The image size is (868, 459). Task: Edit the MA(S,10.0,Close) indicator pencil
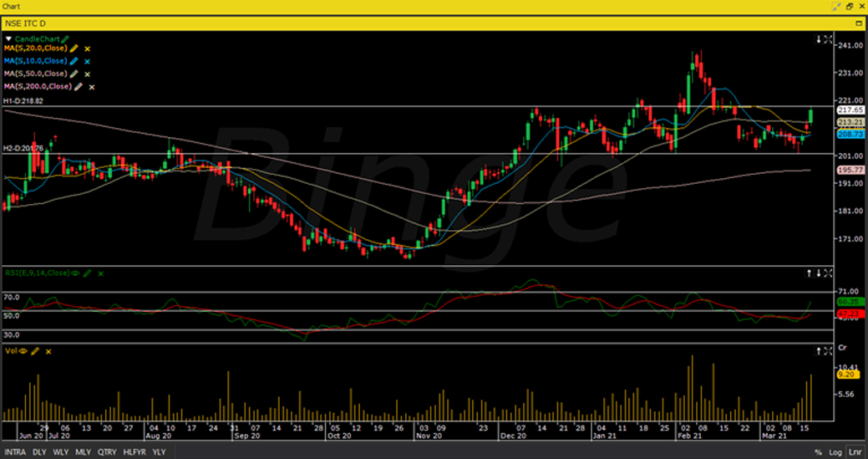(74, 61)
